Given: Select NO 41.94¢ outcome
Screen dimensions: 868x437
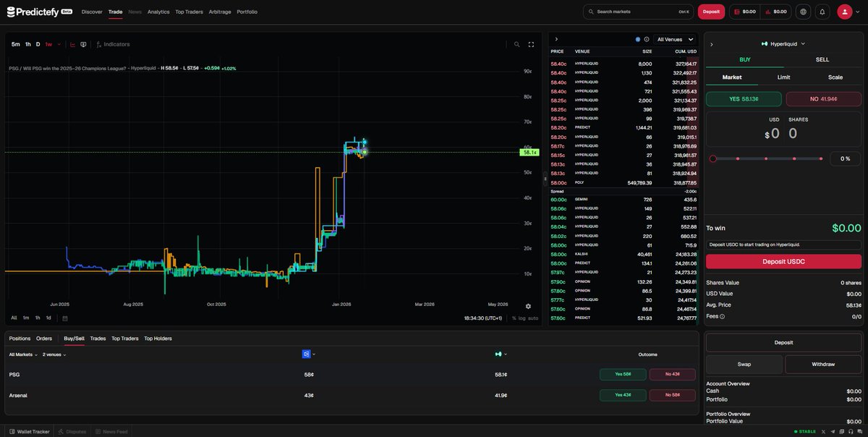Looking at the screenshot, I should pyautogui.click(x=823, y=99).
